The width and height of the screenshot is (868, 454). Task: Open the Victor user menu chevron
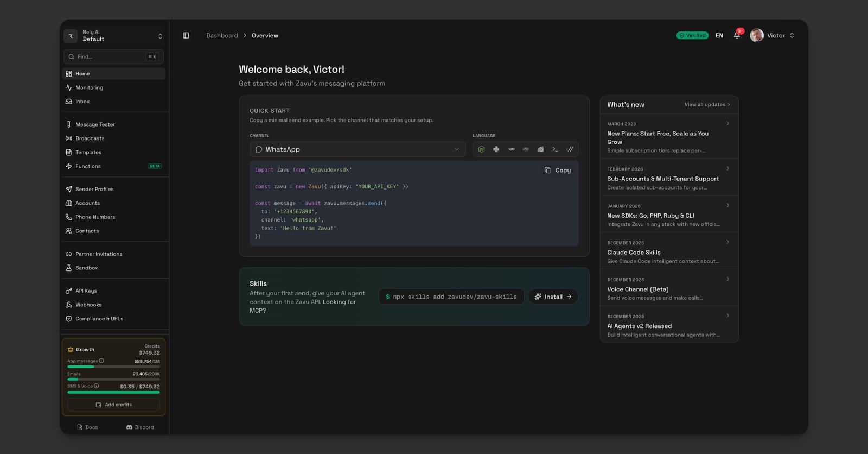click(x=792, y=35)
